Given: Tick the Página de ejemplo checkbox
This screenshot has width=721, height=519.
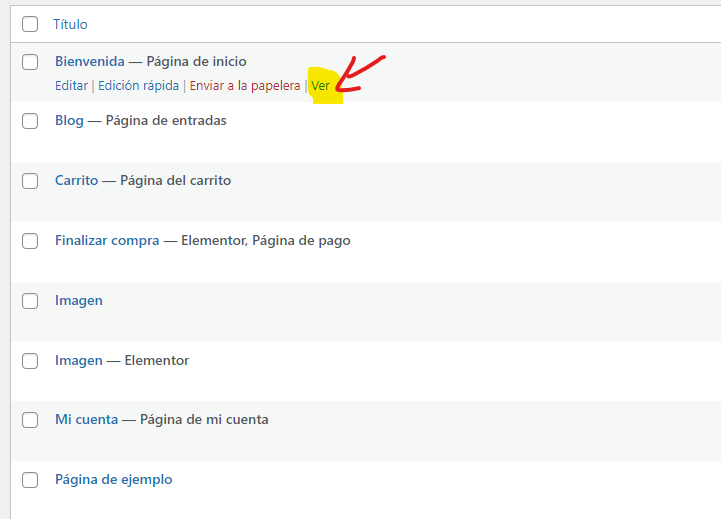Looking at the screenshot, I should point(30,479).
